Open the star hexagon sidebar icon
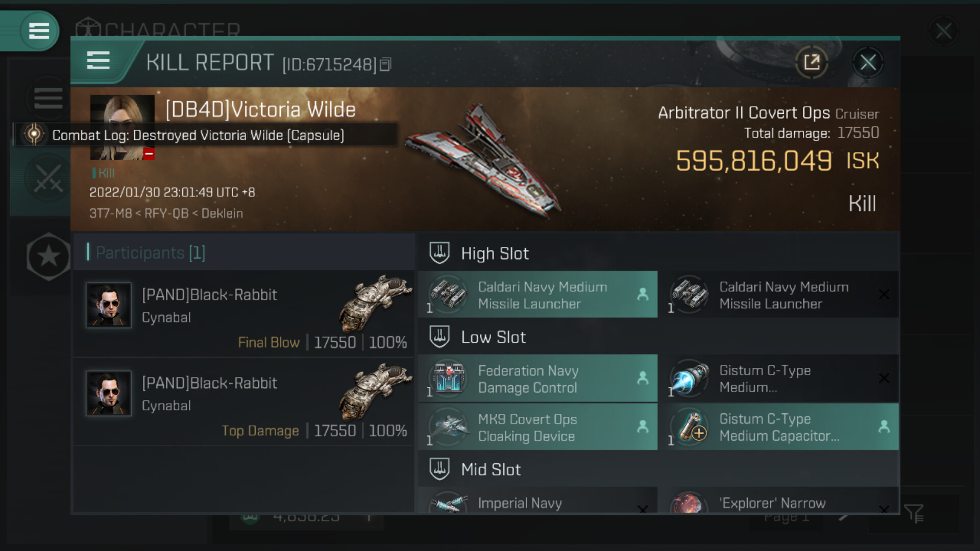Screen dimensions: 980x551 48,256
